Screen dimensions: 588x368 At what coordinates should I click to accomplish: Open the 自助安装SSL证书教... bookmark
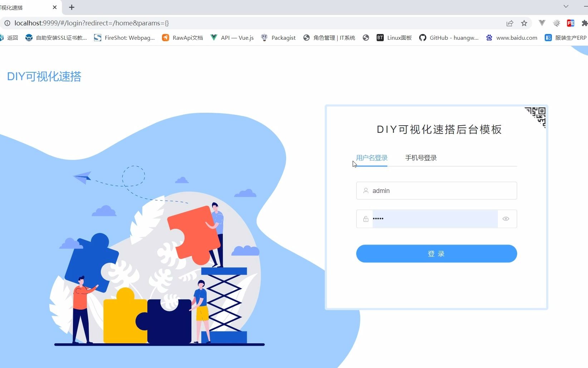point(56,38)
